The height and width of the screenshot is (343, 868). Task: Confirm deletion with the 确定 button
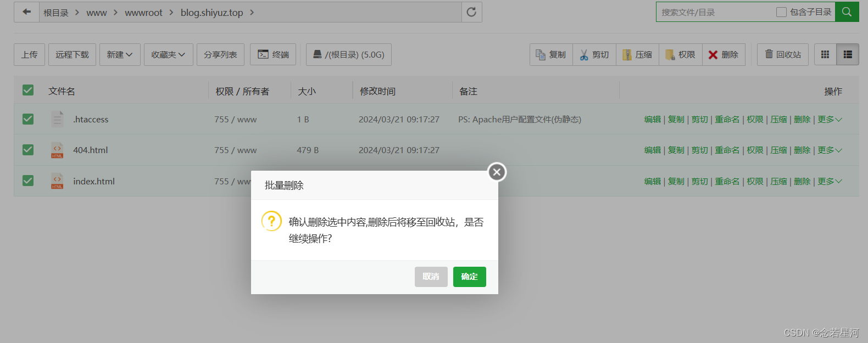click(x=469, y=277)
